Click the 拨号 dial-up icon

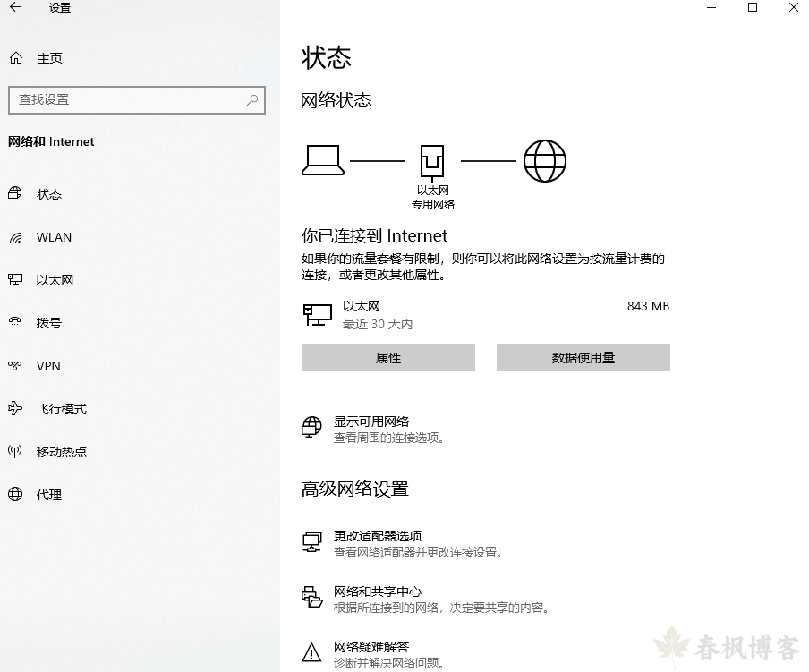pos(18,323)
